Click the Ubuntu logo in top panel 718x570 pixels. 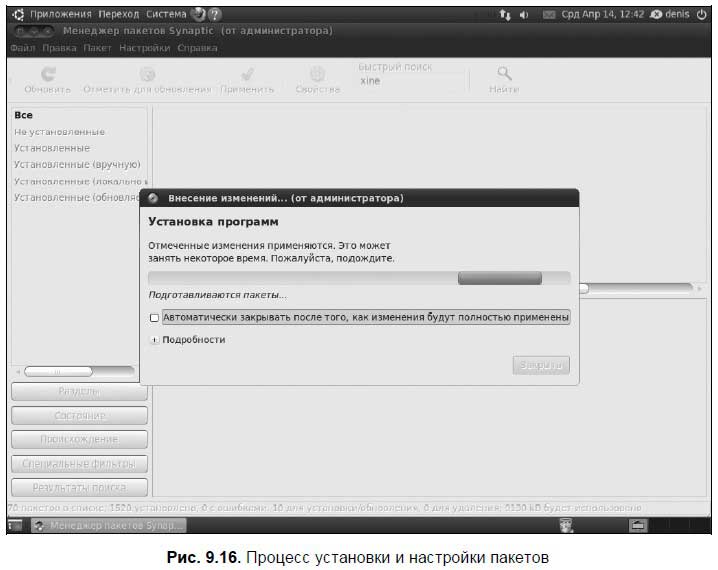click(18, 15)
